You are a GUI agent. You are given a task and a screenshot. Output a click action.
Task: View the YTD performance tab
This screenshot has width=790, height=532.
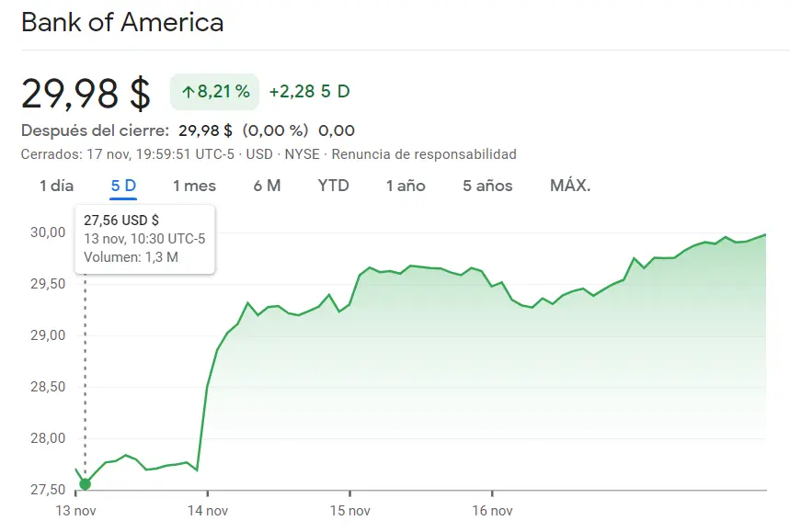coord(333,186)
